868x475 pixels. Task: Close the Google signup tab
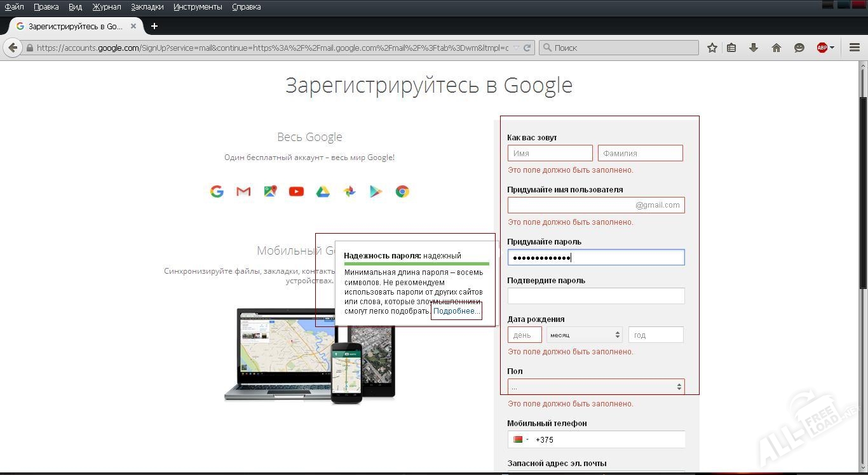[x=133, y=26]
